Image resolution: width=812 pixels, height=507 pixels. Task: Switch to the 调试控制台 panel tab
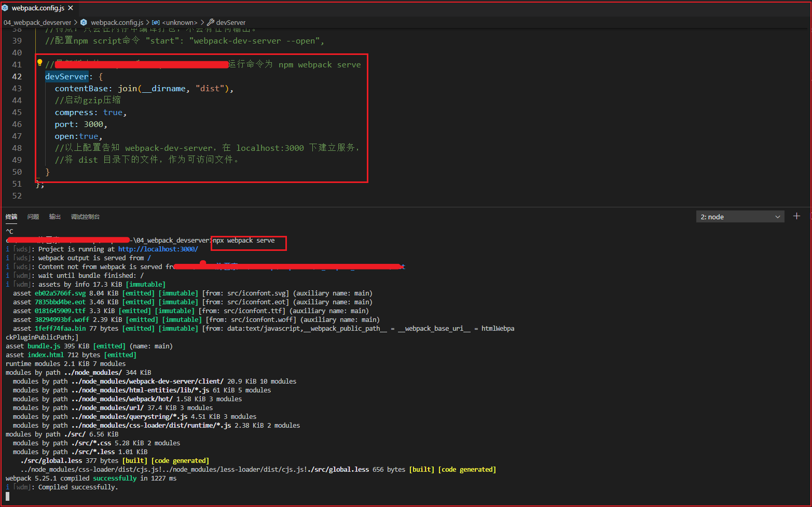coord(85,217)
